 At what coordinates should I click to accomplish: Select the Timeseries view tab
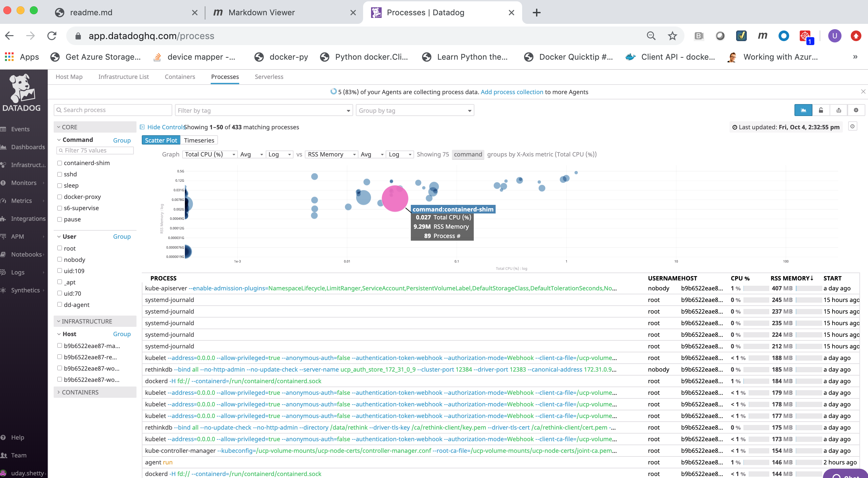point(199,140)
